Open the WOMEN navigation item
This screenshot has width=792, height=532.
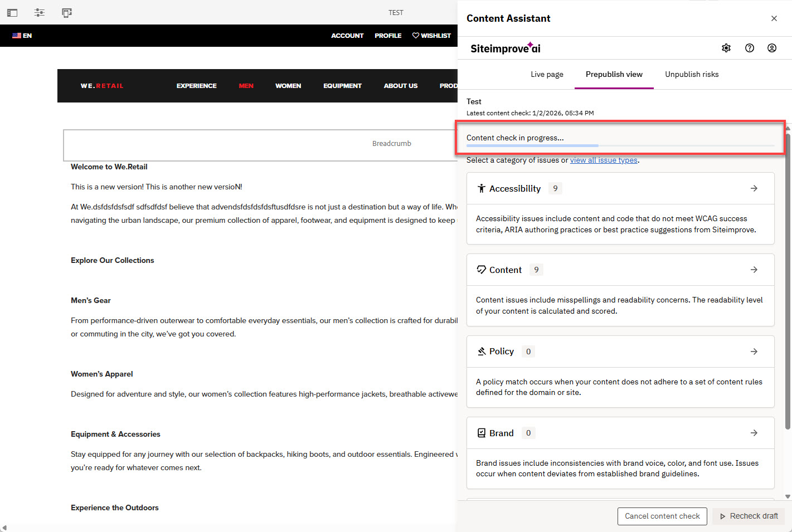[x=288, y=86]
